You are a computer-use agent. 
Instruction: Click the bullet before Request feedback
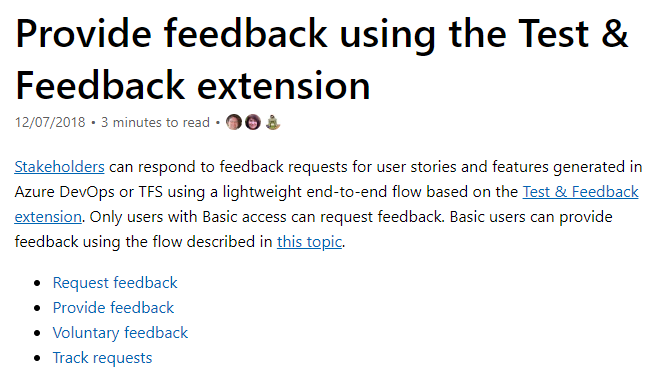coord(37,283)
